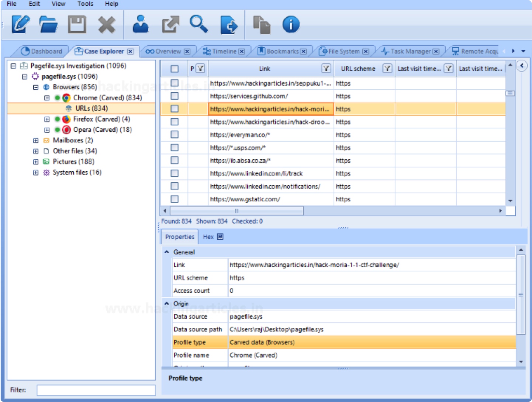532x402 pixels.
Task: Check the hack-mori row checkbox
Action: 175,109
